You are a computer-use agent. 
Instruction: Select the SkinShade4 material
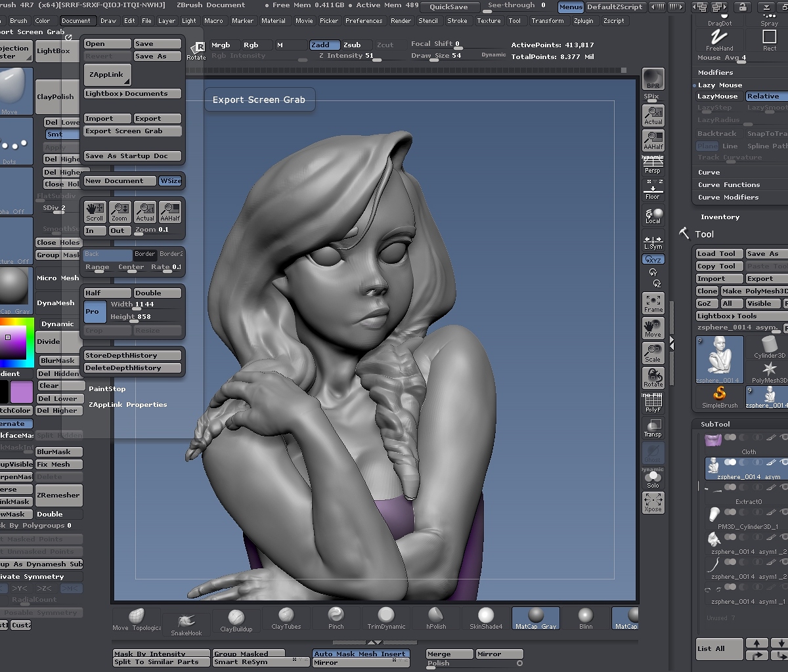486,618
